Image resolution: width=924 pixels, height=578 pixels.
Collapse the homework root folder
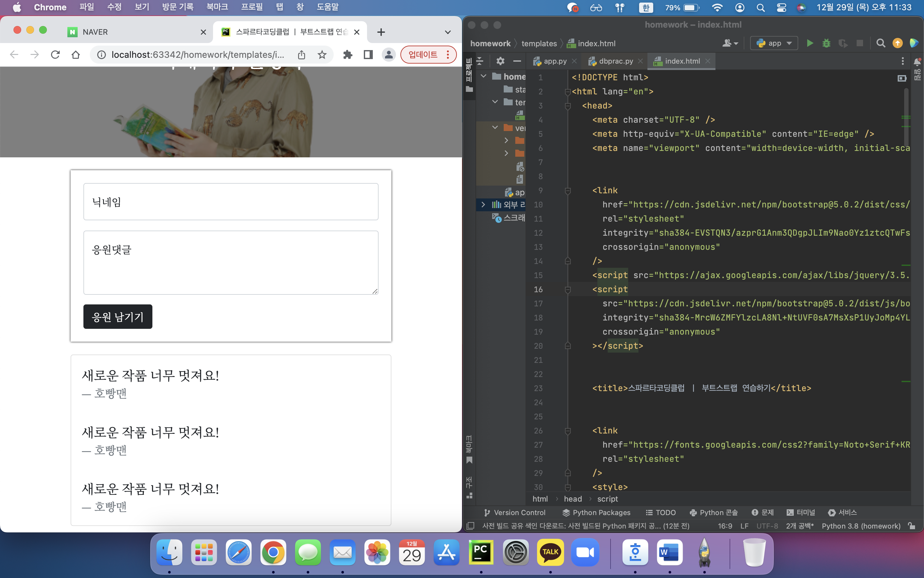pos(483,76)
